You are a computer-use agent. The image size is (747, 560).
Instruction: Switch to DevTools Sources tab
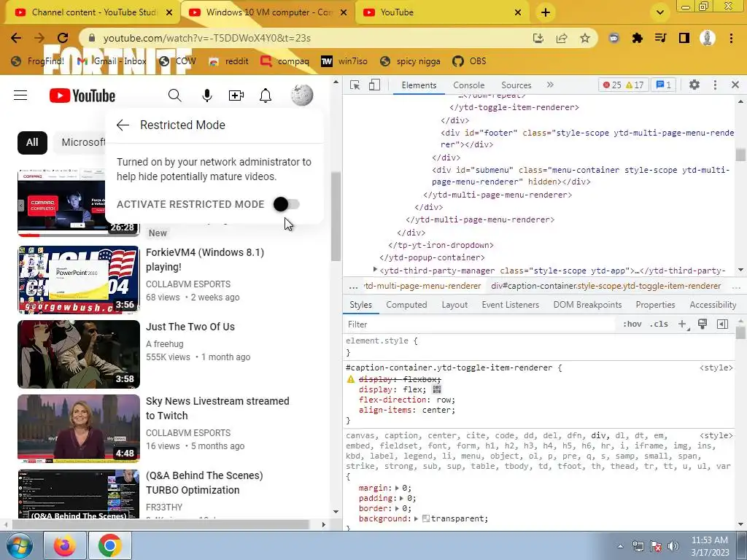point(516,85)
